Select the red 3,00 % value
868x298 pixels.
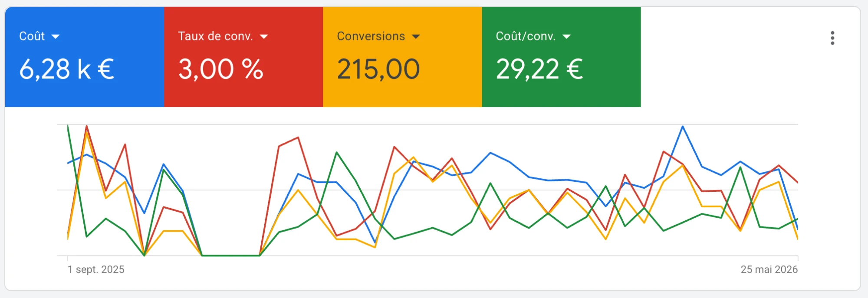point(221,69)
